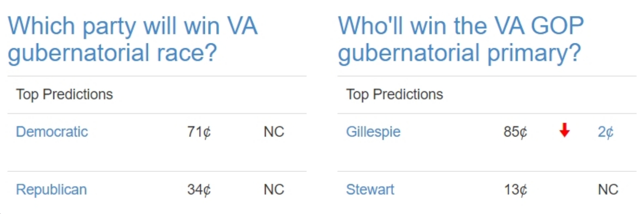Viewport: 644px width, 214px height.
Task: Open the Gillespie prediction link
Action: pos(373,132)
